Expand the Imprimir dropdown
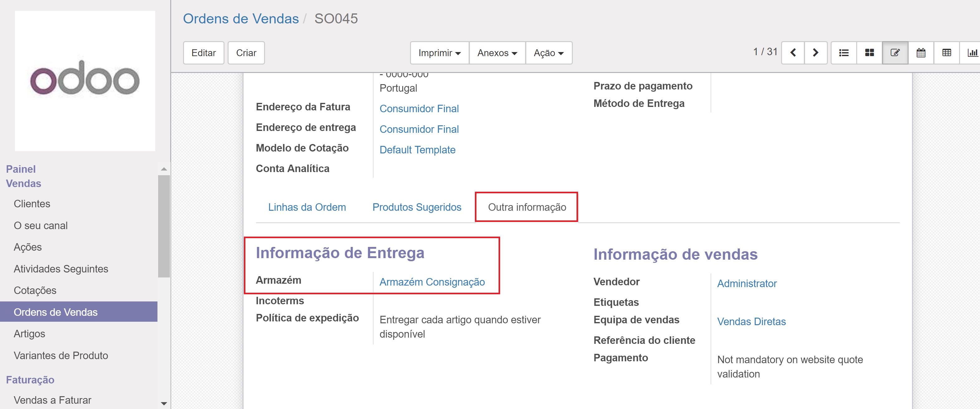Viewport: 980px width, 409px height. [x=439, y=53]
